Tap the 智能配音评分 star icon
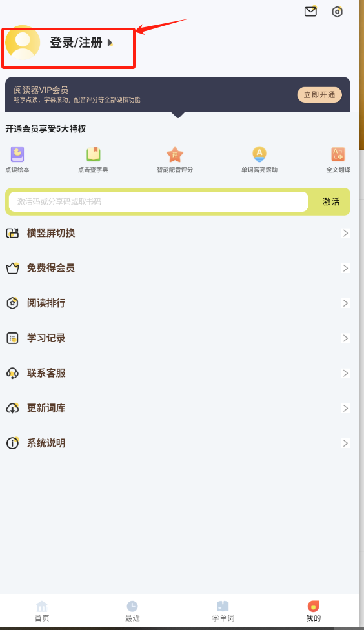This screenshot has height=630, width=364. pyautogui.click(x=175, y=154)
